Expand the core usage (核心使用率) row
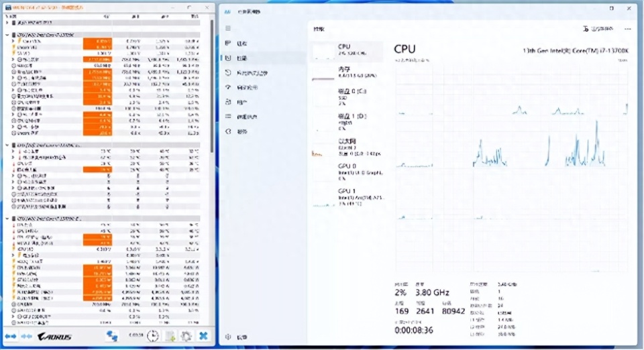 [x=13, y=90]
